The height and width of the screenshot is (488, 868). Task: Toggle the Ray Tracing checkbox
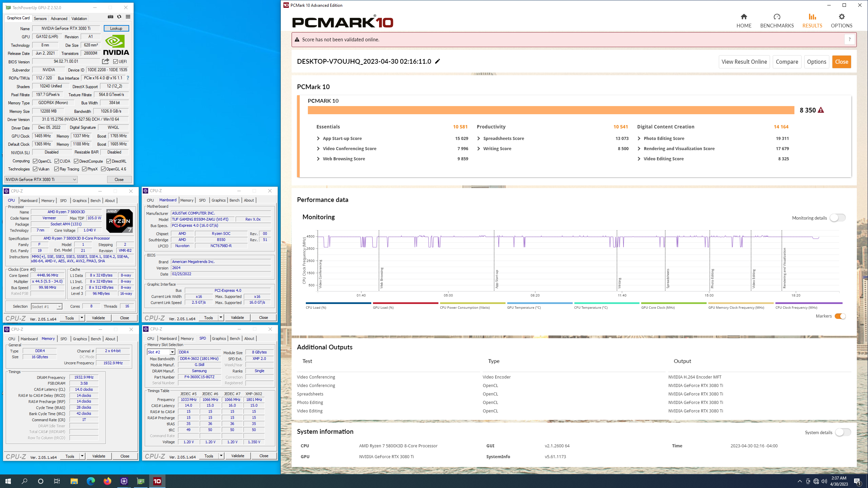(x=57, y=169)
